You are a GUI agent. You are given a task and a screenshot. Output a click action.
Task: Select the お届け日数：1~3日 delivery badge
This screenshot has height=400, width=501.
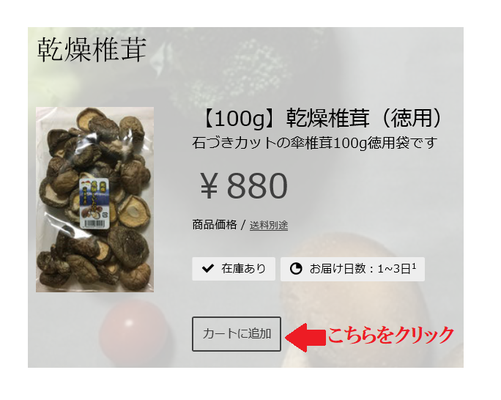coord(353,269)
